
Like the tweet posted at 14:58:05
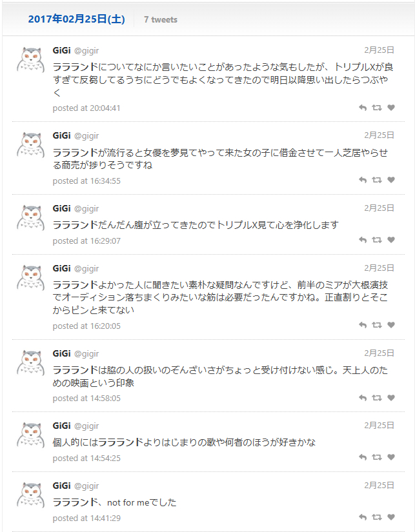tap(391, 398)
